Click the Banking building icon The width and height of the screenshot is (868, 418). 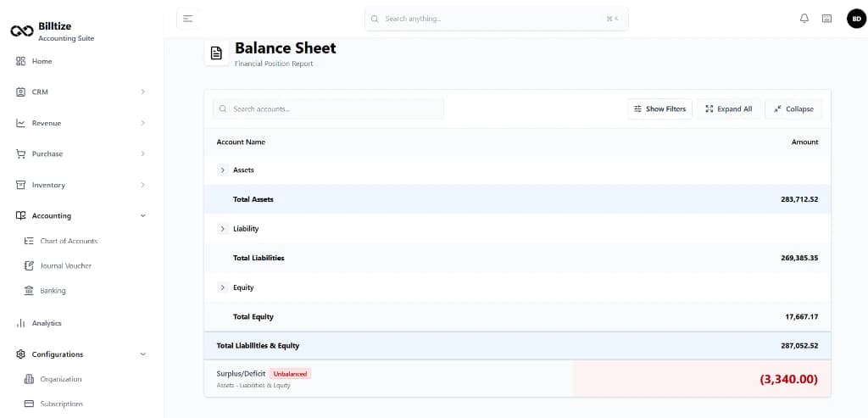pos(30,291)
